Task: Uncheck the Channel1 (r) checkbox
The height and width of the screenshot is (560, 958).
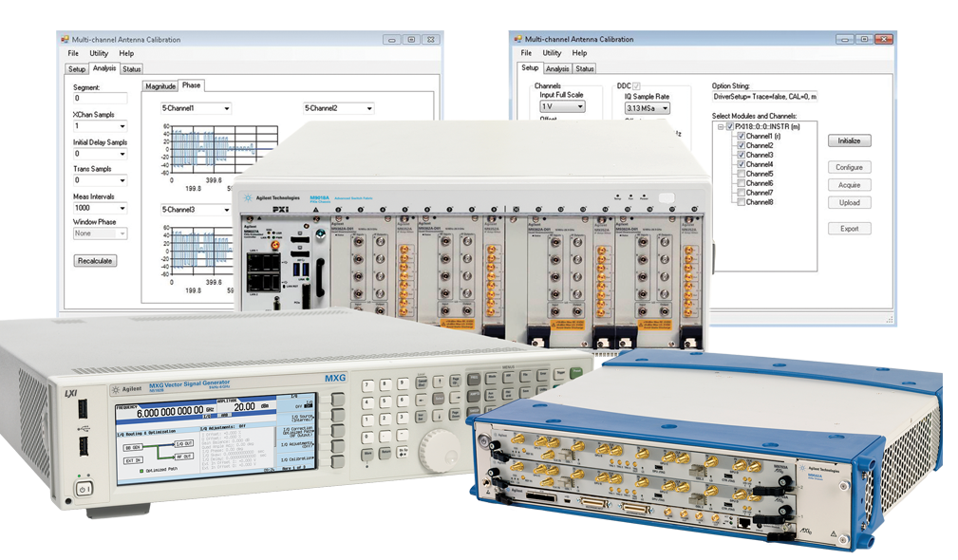Action: pyautogui.click(x=742, y=136)
